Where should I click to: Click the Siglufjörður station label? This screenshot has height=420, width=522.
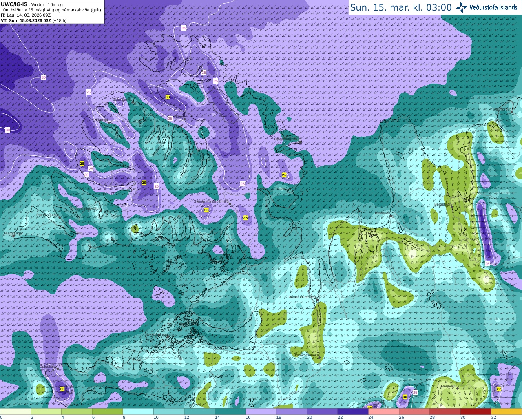(502, 109)
